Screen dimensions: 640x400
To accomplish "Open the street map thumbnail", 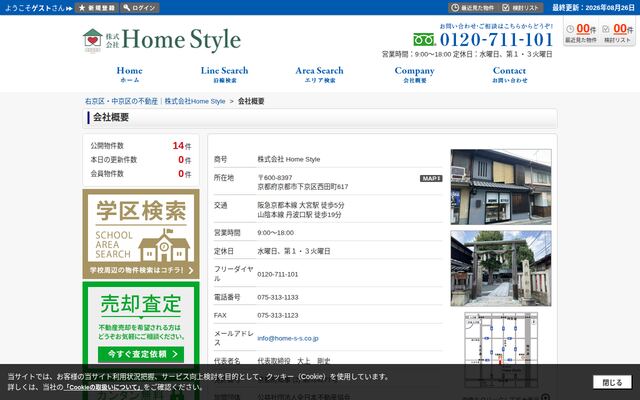I will tap(501, 350).
